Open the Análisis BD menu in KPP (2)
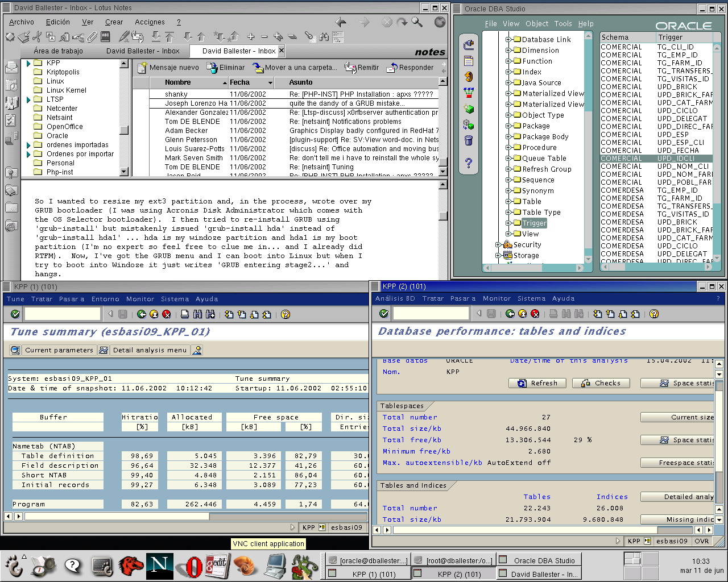 point(395,298)
